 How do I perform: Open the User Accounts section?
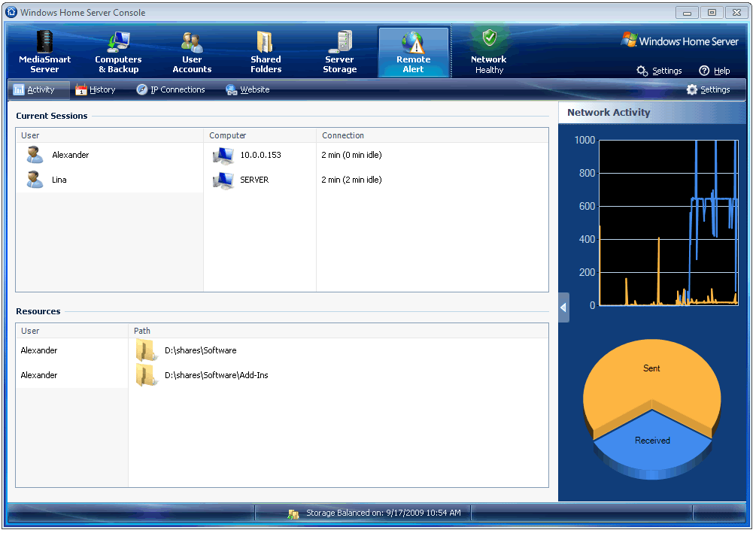192,52
